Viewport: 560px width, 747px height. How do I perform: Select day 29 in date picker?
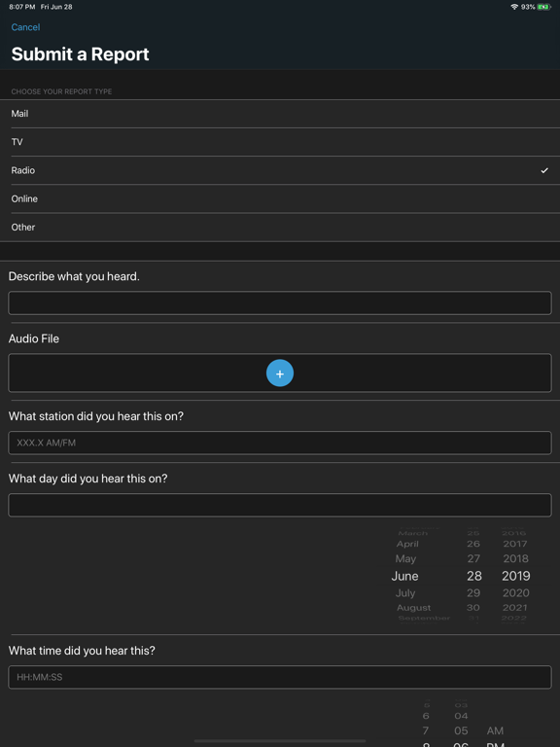(473, 593)
